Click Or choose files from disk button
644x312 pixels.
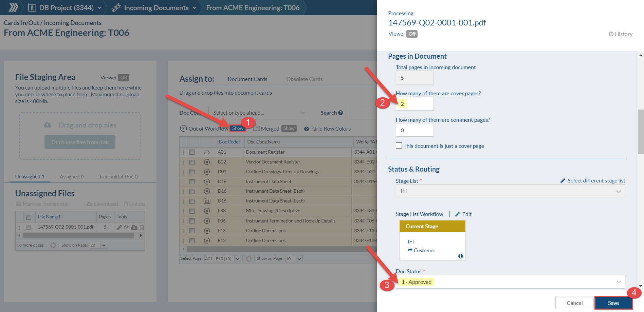coord(80,142)
